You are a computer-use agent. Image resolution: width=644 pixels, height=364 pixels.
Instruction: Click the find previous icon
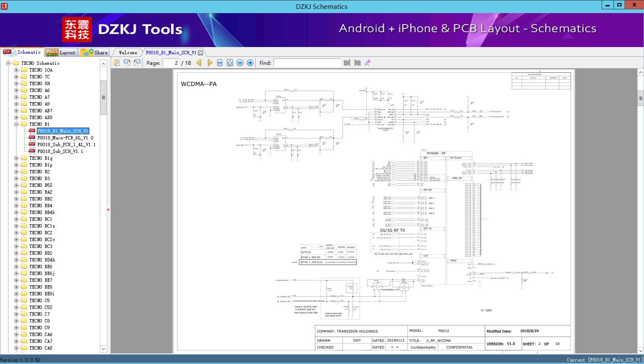pos(347,63)
